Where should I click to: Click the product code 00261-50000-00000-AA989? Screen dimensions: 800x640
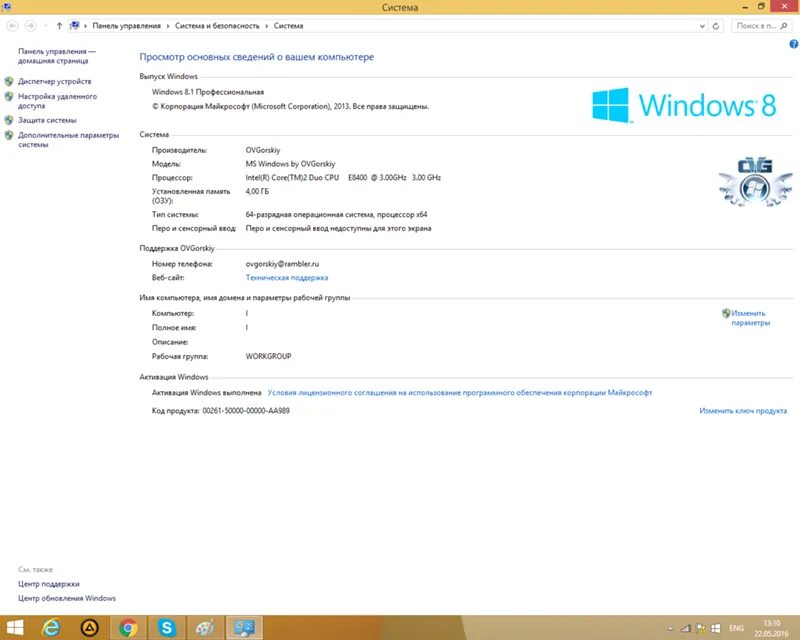coord(246,410)
